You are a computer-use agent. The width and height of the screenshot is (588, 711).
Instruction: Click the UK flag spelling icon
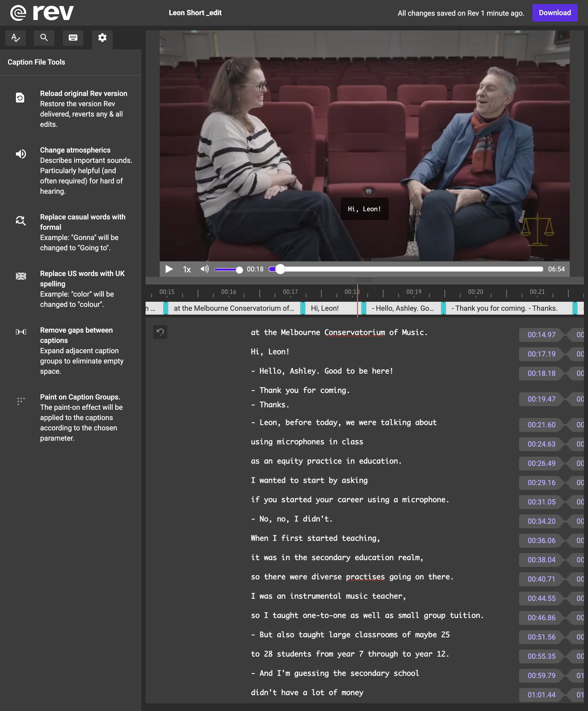21,276
